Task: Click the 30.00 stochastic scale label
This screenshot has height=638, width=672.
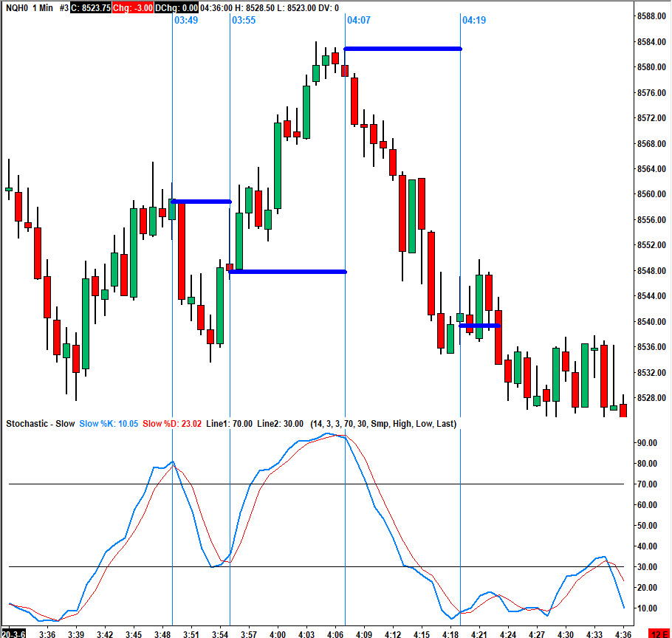Action: [x=648, y=567]
